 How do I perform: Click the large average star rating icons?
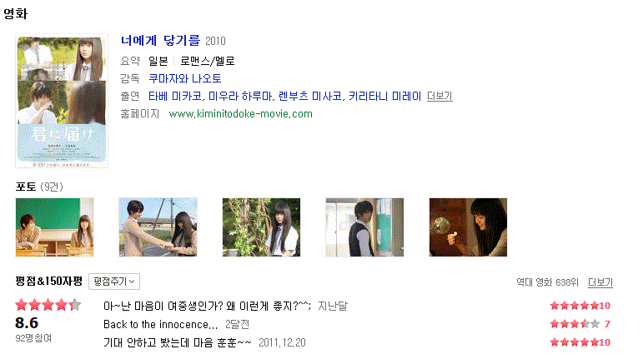point(48,305)
